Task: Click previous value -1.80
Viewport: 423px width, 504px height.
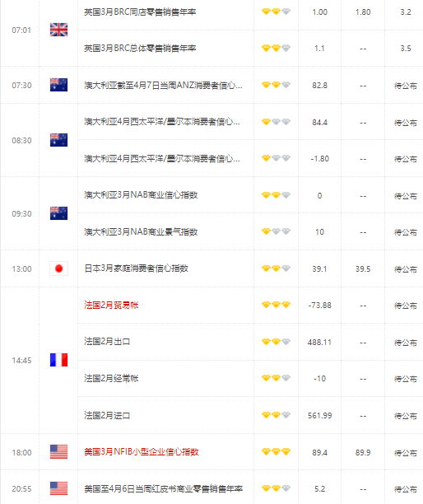Action: (319, 158)
